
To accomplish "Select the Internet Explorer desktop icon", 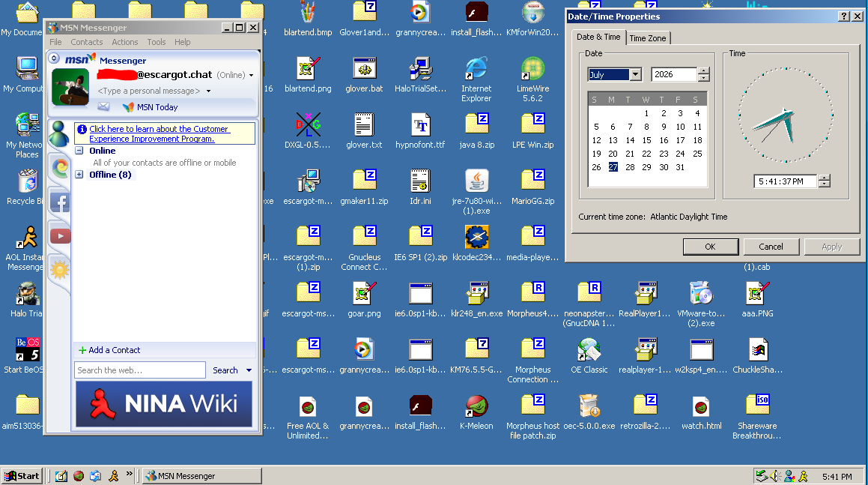I will coord(476,79).
